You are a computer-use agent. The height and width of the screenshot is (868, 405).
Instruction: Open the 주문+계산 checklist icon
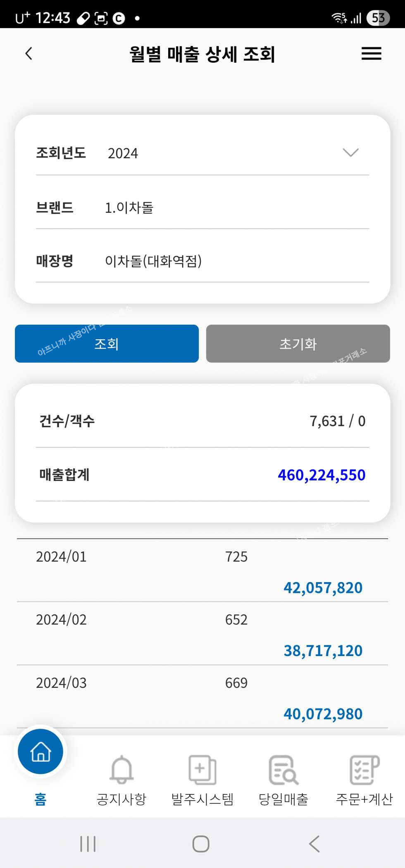point(364,770)
